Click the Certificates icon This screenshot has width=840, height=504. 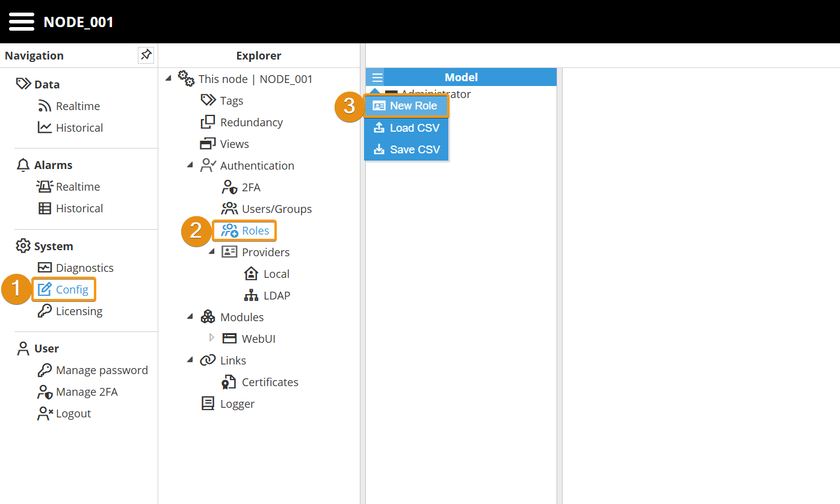point(229,382)
